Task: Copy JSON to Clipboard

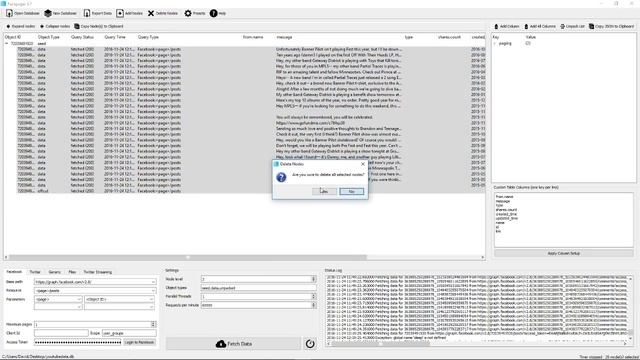Action: [611, 26]
